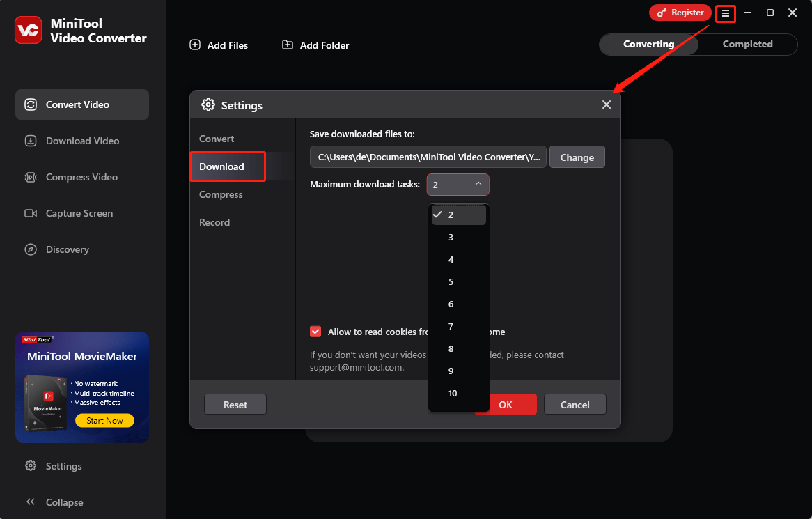
Task: Switch to the Converting tab
Action: (x=648, y=44)
